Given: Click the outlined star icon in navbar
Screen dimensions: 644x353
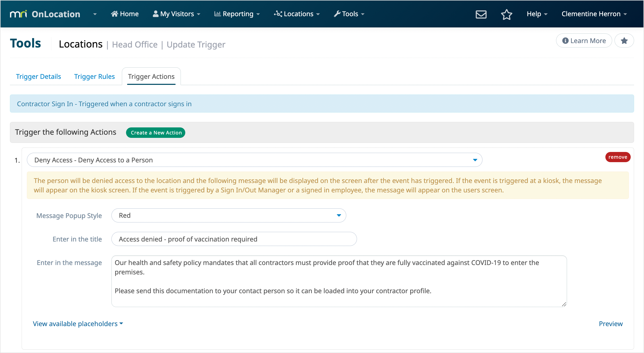Looking at the screenshot, I should pyautogui.click(x=506, y=14).
